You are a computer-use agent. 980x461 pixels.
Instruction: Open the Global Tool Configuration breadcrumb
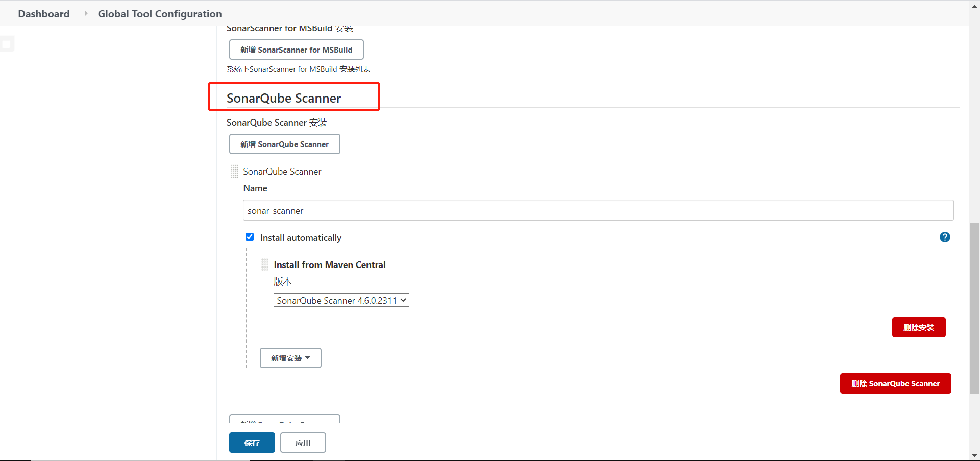(x=160, y=14)
